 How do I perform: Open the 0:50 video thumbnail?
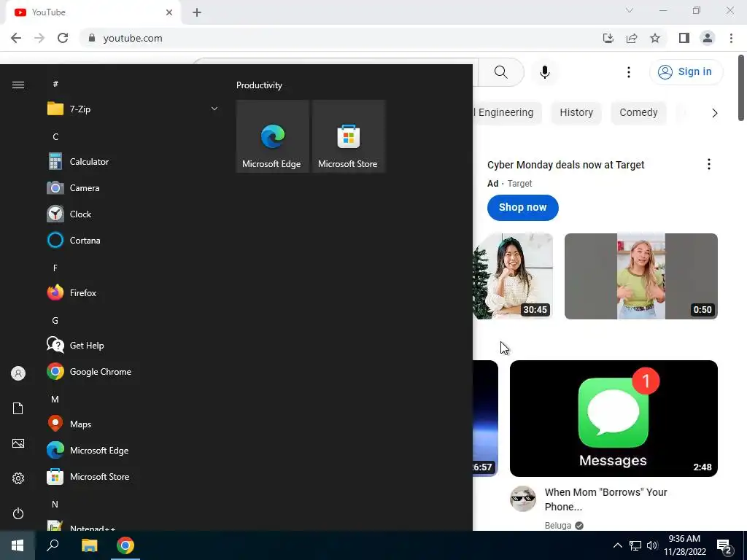[x=640, y=276]
